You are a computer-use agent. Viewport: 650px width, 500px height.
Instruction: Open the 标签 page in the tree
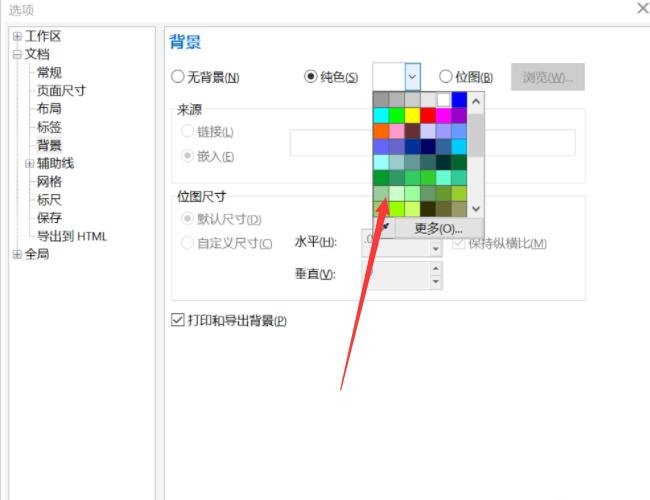(49, 127)
